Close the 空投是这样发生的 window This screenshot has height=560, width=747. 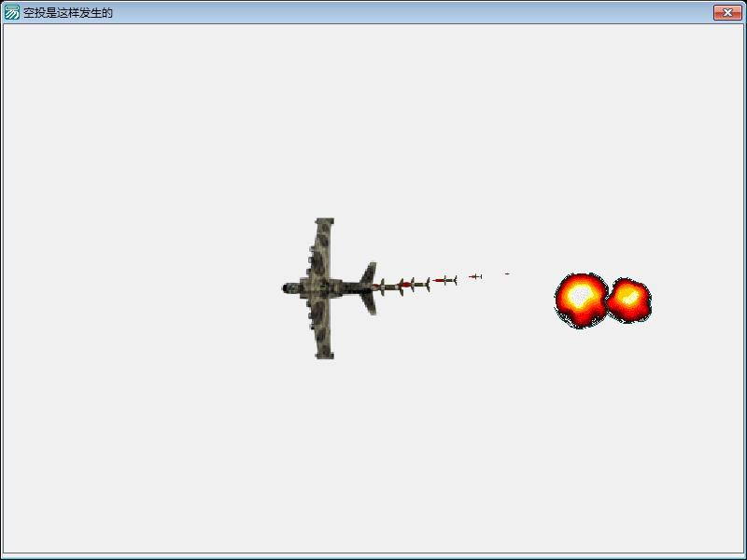[727, 13]
